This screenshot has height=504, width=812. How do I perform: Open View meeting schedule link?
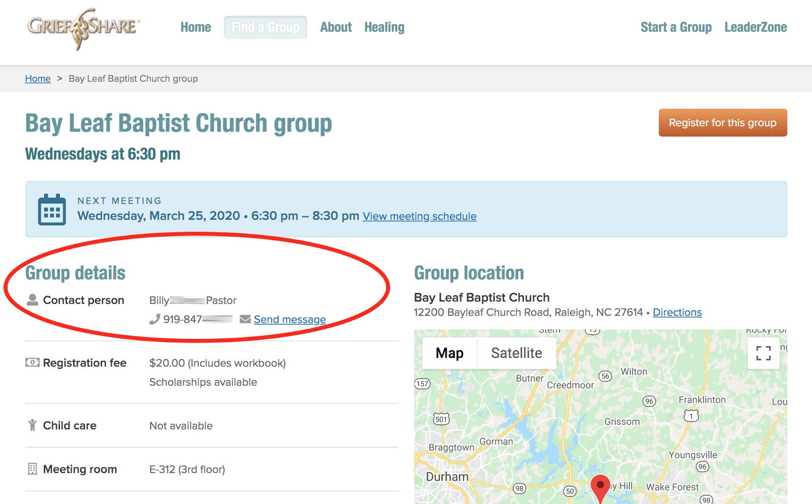pos(420,216)
